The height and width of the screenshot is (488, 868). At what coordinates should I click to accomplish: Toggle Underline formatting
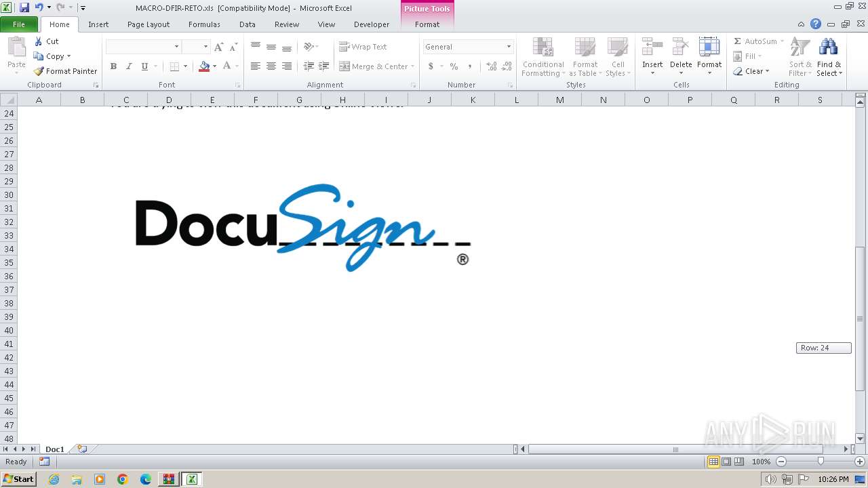pos(144,66)
